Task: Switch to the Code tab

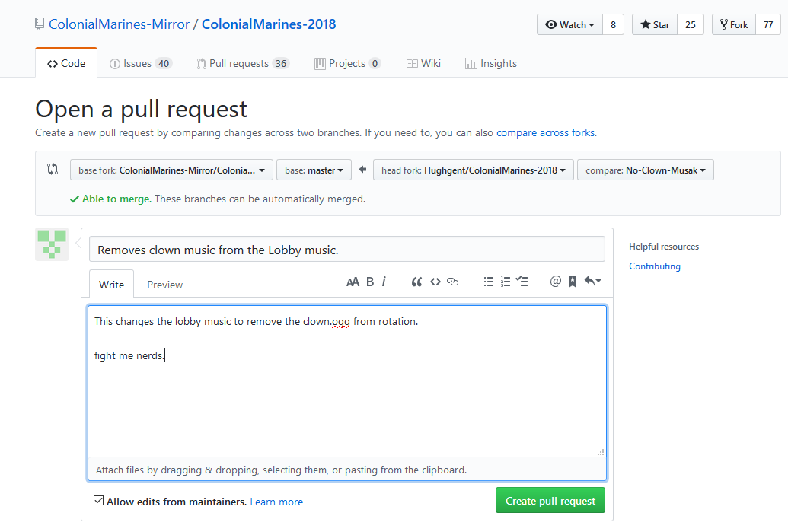Action: [66, 64]
